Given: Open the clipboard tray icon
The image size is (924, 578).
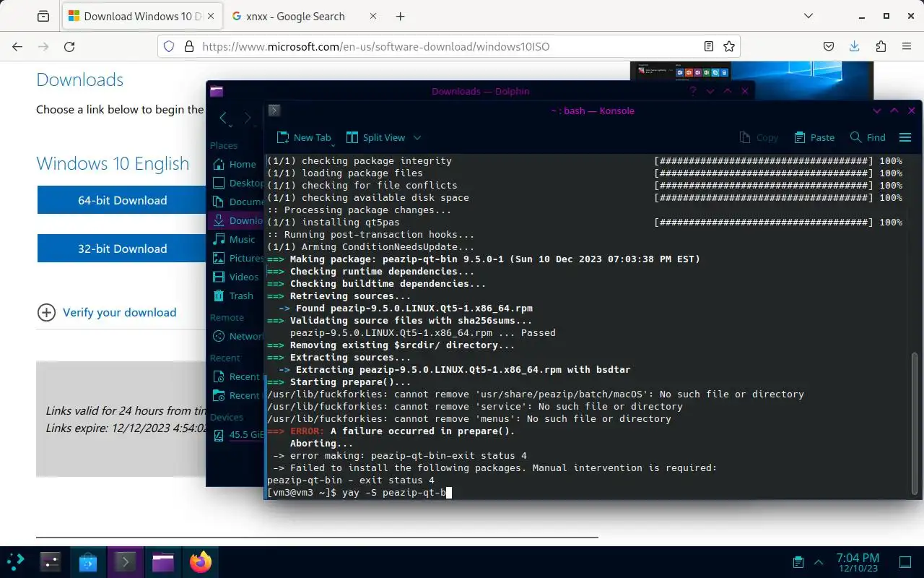Looking at the screenshot, I should coord(798,561).
